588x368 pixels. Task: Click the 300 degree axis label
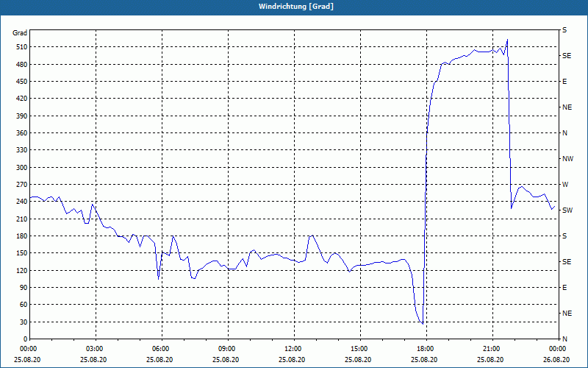tap(22, 168)
